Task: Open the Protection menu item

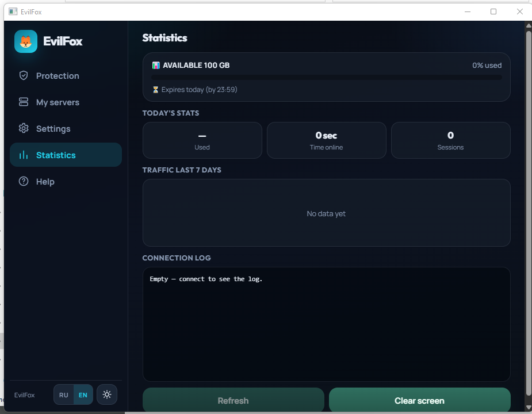Action: [x=66, y=76]
